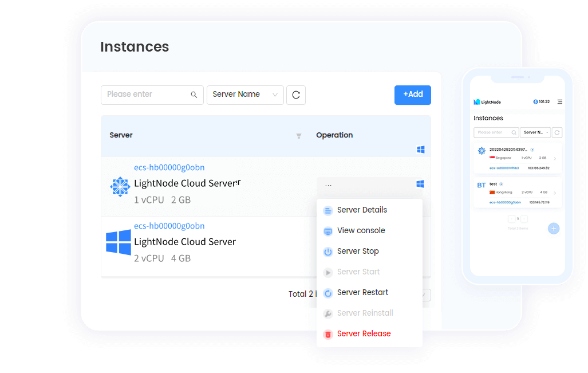Image resolution: width=588 pixels, height=373 pixels.
Task: Click the LightNode logo on the phone screen
Action: coord(487,102)
